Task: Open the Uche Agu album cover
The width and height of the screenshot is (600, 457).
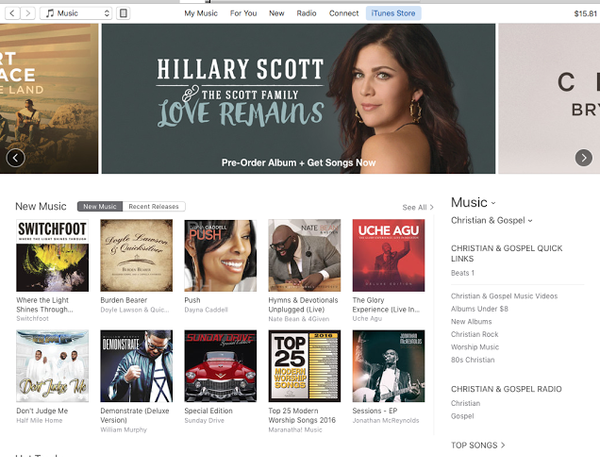Action: point(388,255)
